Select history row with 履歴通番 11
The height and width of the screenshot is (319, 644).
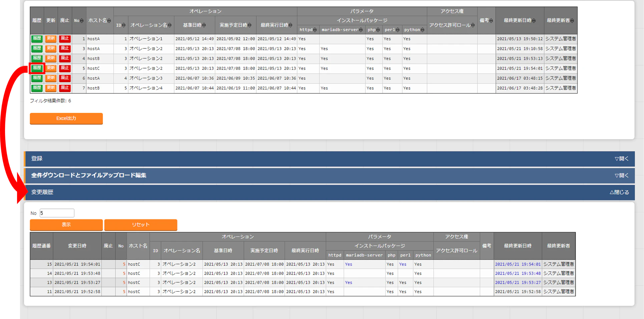click(303, 292)
